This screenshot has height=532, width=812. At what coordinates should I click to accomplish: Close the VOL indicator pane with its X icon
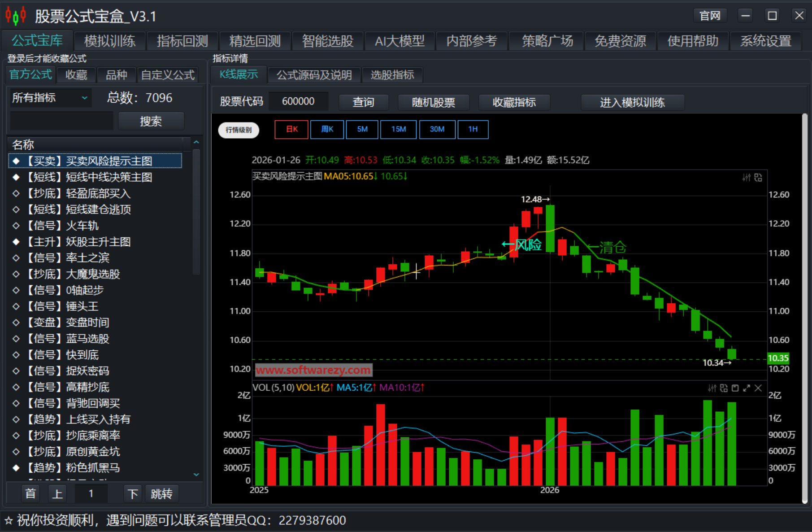pyautogui.click(x=758, y=388)
